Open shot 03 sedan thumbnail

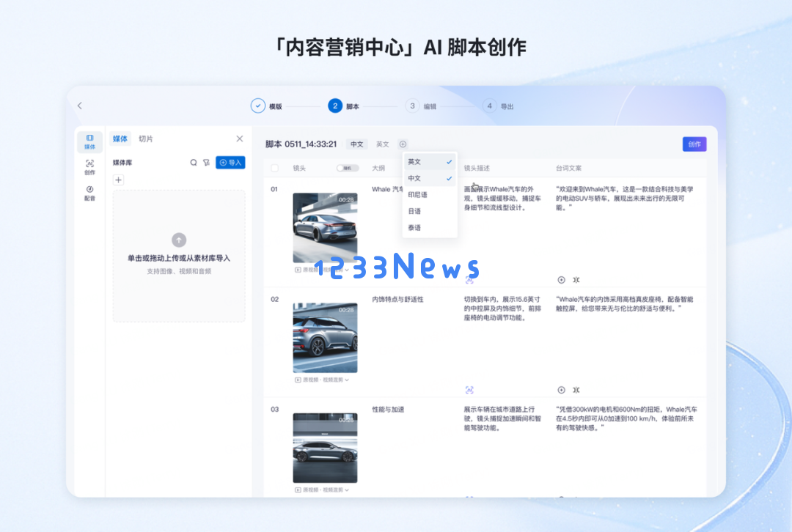[325, 448]
